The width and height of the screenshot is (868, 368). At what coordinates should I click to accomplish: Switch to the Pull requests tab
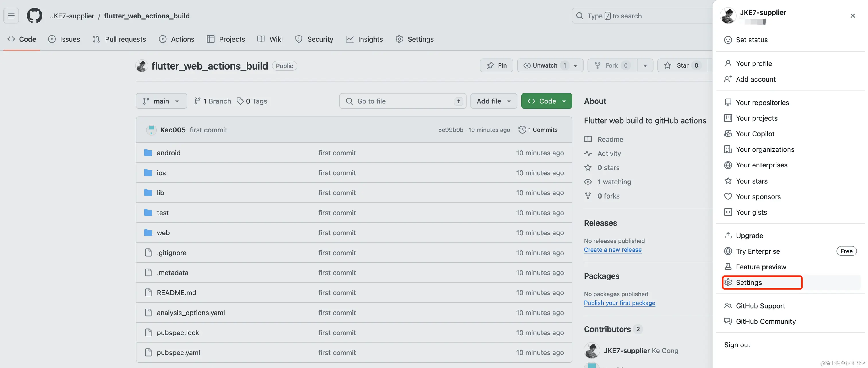pyautogui.click(x=119, y=39)
